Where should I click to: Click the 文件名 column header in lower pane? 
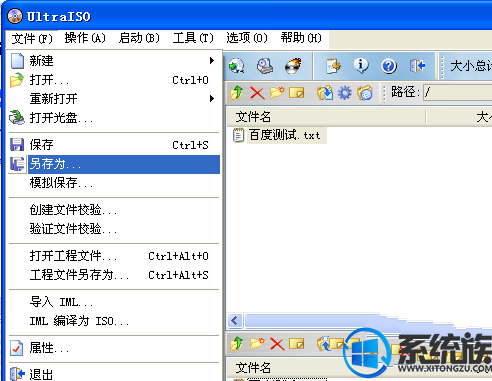click(x=253, y=368)
